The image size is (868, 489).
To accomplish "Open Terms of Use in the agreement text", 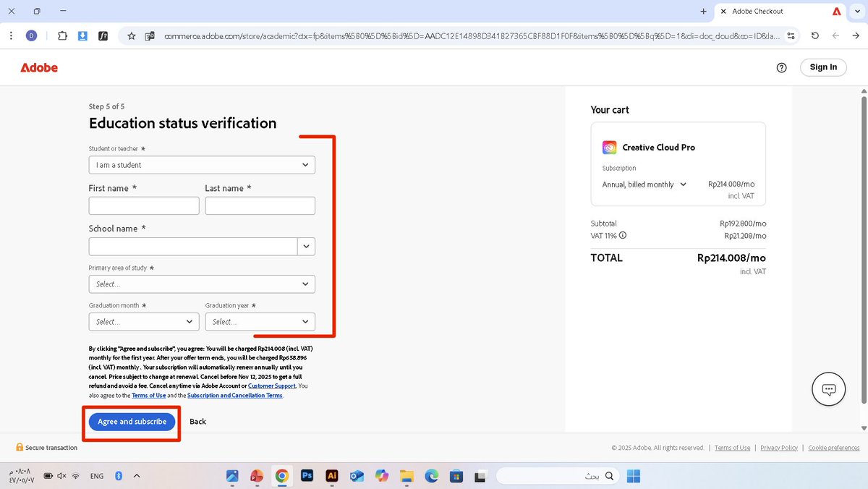I will pyautogui.click(x=148, y=396).
